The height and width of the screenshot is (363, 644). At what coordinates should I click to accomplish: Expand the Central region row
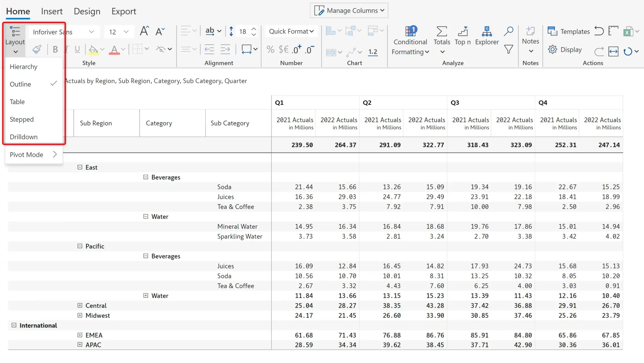click(79, 305)
